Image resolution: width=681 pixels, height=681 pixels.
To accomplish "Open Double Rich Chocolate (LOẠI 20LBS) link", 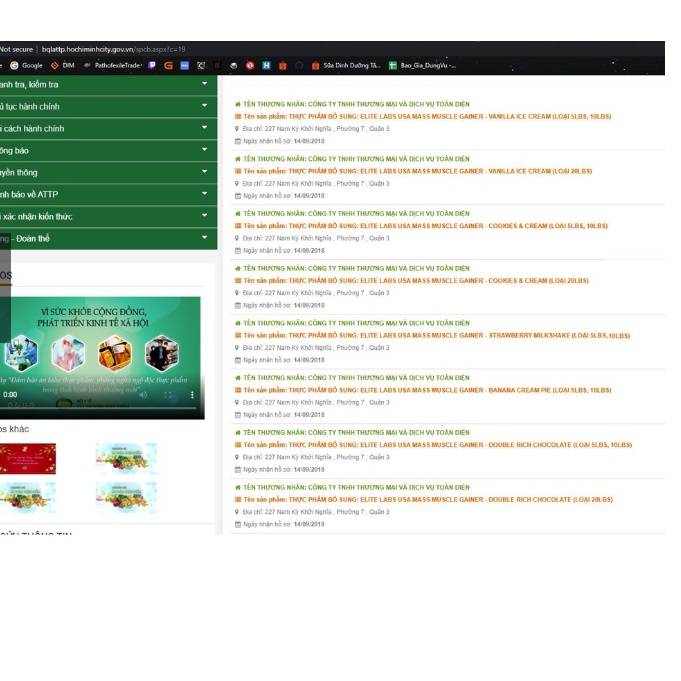I will (x=428, y=499).
